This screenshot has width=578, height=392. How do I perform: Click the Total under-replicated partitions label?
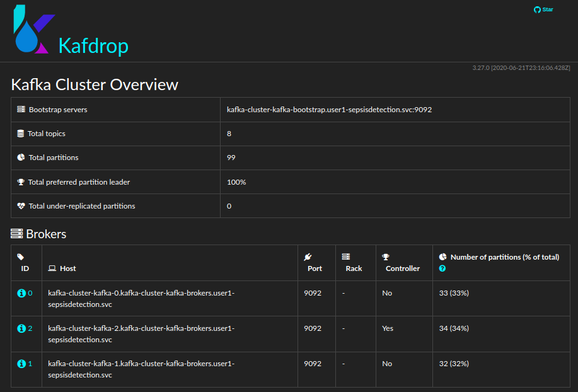[x=82, y=206]
